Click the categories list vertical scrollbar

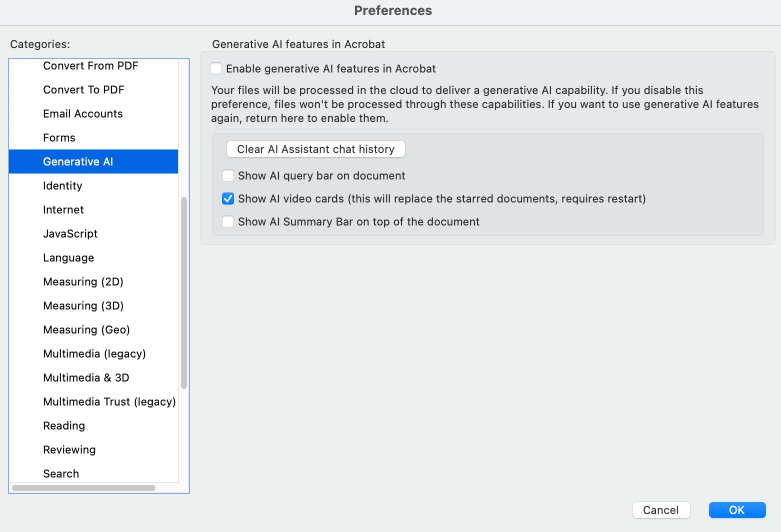pos(184,293)
